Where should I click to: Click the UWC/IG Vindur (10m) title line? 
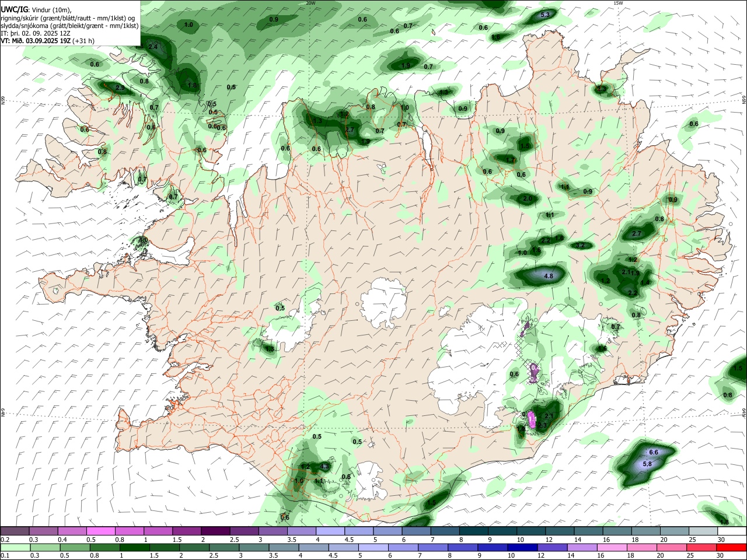(36, 9)
